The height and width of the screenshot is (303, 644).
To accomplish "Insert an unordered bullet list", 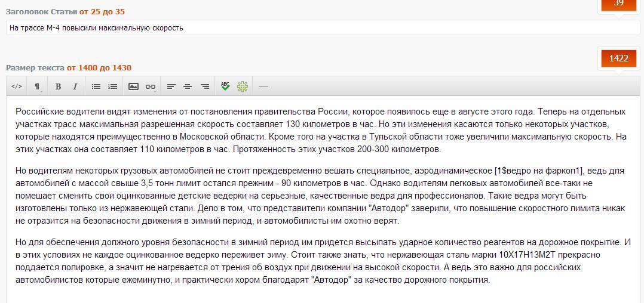I will point(96,86).
